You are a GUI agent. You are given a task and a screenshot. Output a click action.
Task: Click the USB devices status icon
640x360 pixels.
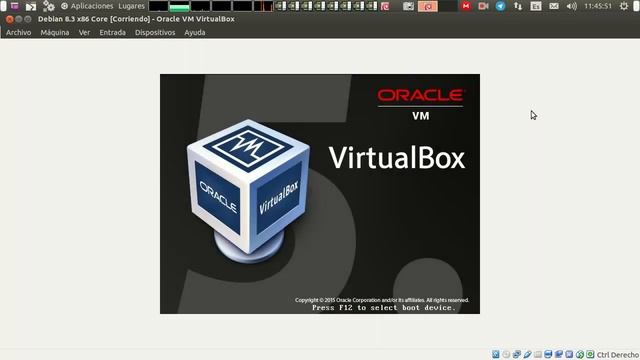click(527, 354)
